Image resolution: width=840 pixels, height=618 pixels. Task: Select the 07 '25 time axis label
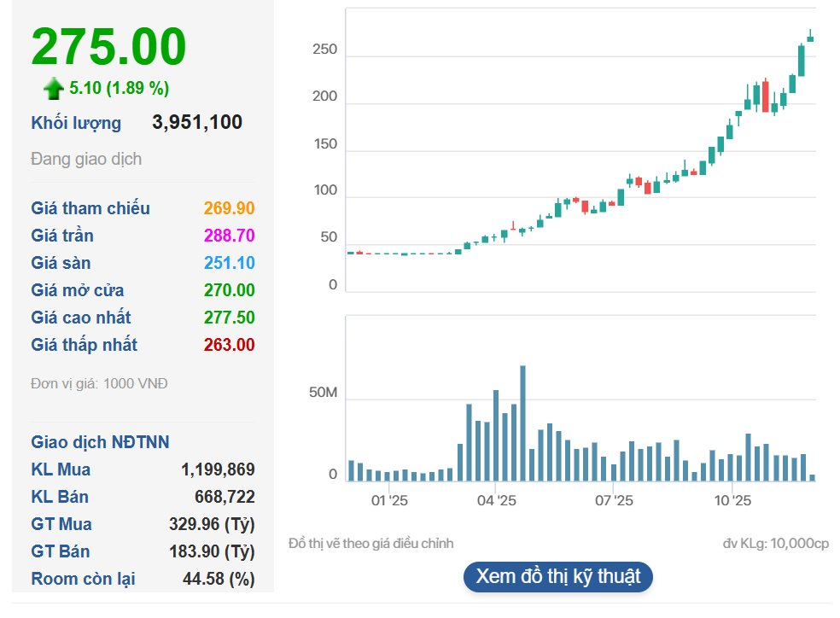click(613, 500)
